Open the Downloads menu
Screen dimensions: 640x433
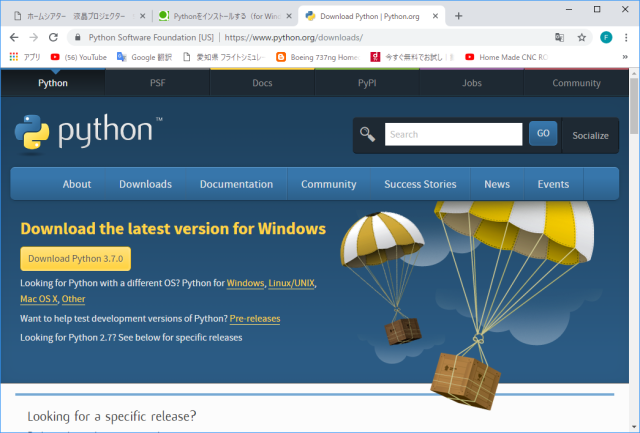145,184
